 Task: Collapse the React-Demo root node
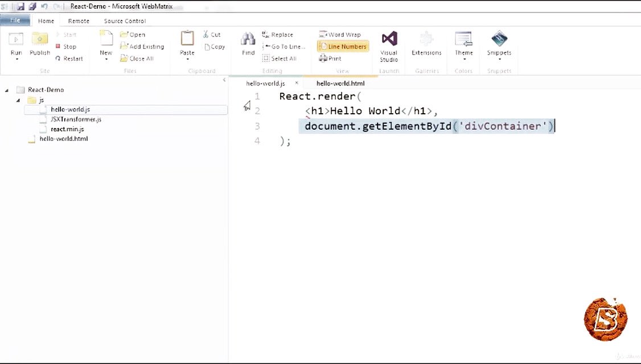6,90
